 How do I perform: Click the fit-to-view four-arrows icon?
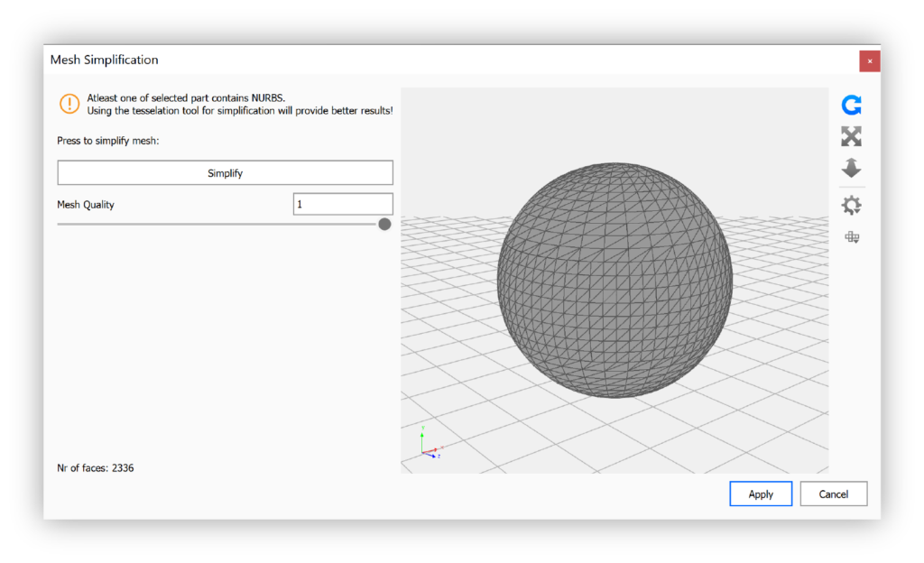tap(851, 136)
